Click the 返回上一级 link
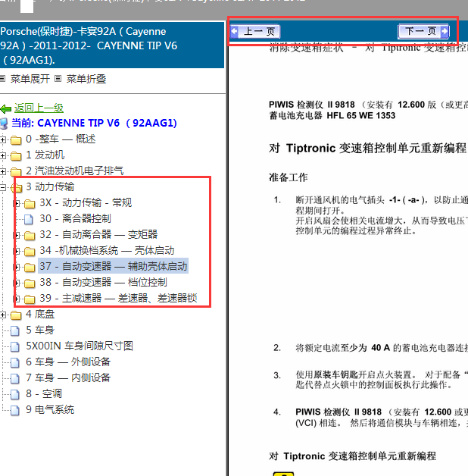468x476 pixels. 39,108
